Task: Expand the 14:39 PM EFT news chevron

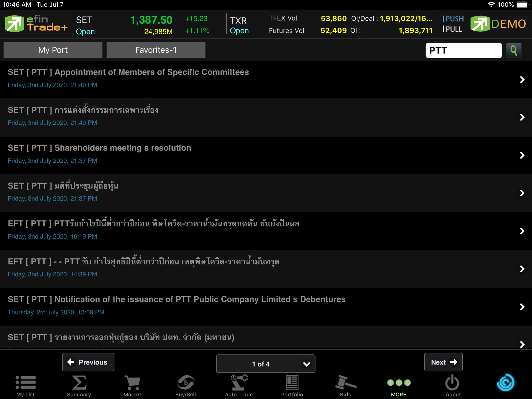Action: 522,269
